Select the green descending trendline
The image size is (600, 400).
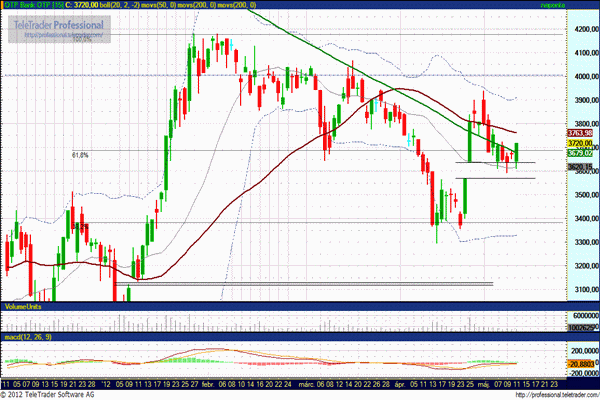pyautogui.click(x=383, y=83)
